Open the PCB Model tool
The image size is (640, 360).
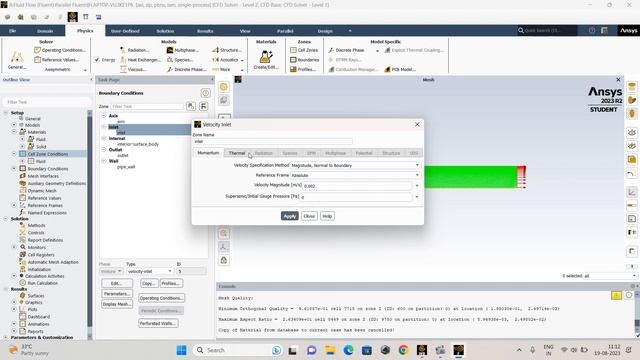tap(400, 69)
